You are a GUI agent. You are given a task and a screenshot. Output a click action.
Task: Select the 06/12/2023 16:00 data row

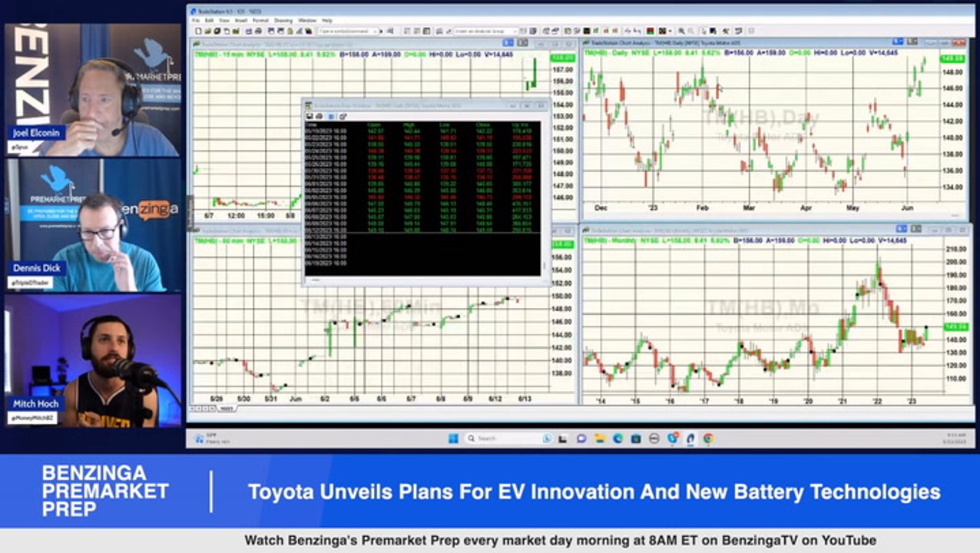tap(422, 230)
